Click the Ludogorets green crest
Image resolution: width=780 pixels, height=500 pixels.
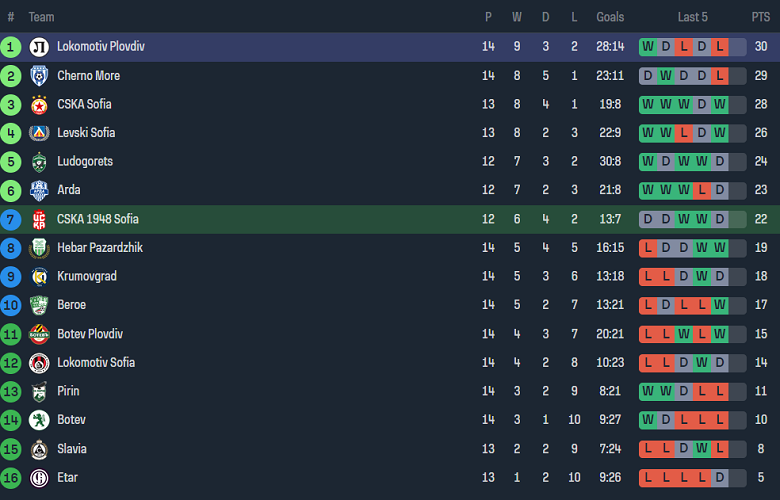point(39,162)
